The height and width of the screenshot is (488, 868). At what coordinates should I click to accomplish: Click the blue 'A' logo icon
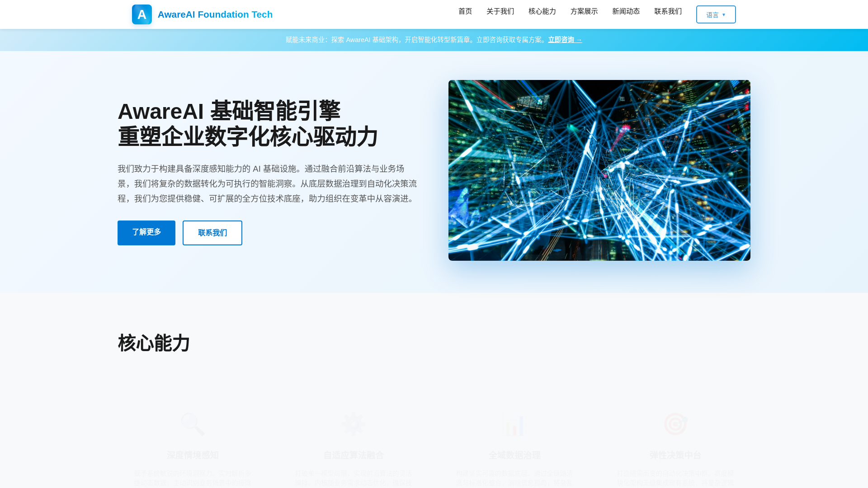[142, 14]
